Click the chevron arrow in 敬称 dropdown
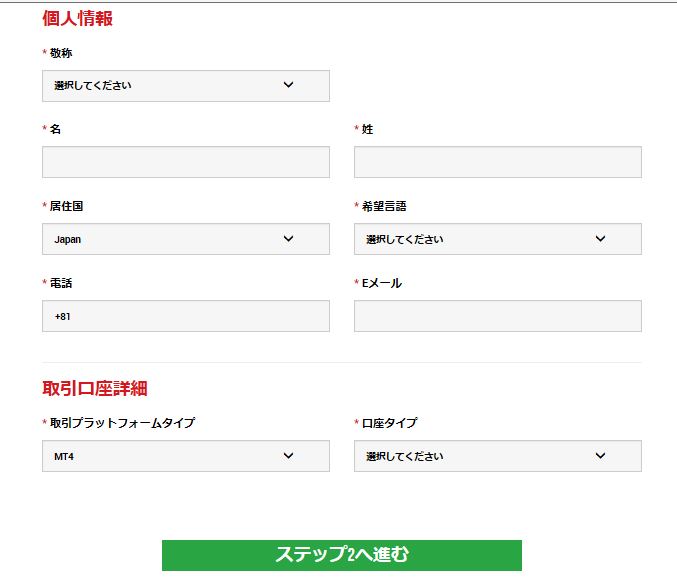The height and width of the screenshot is (580, 677). (288, 85)
